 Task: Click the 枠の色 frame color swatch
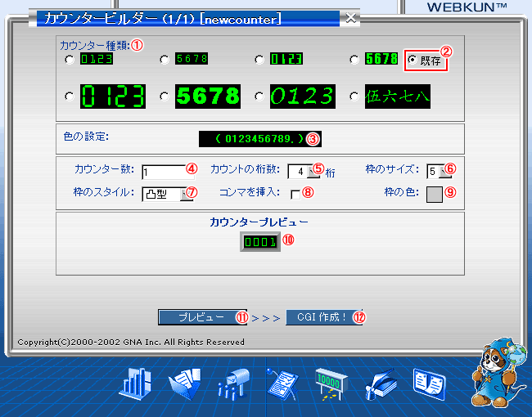click(435, 194)
